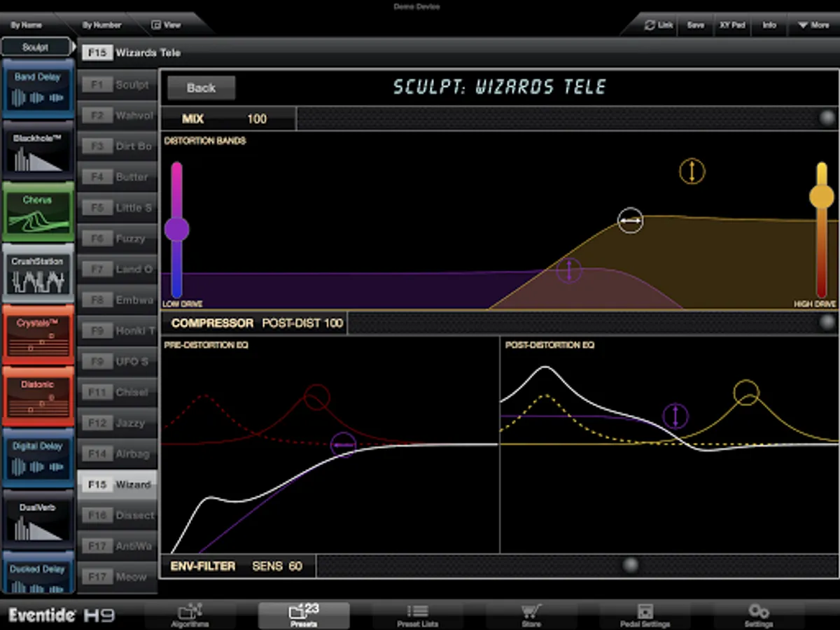Click the Save button
Viewport: 840px width, 630px height.
click(695, 25)
